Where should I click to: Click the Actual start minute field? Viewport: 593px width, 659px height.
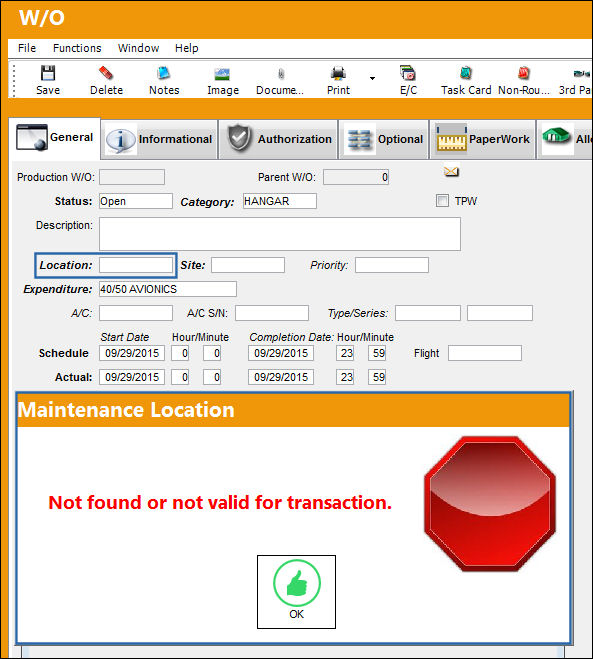(212, 377)
